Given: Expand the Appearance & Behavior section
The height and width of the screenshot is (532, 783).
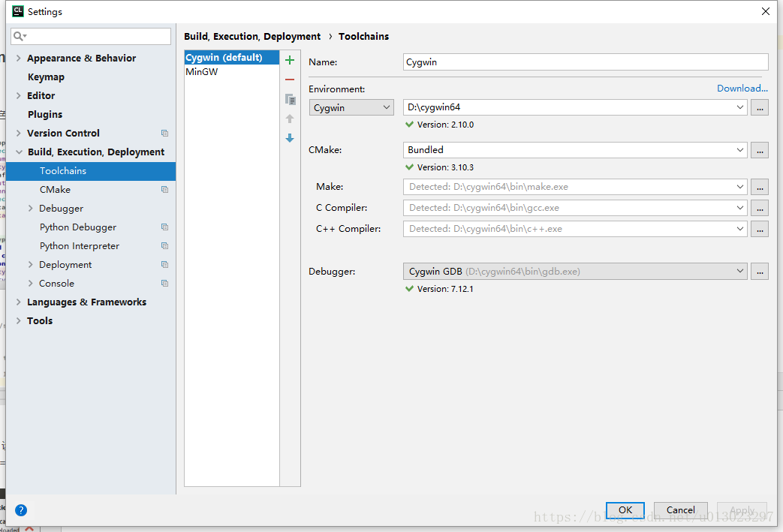Looking at the screenshot, I should click(x=19, y=59).
